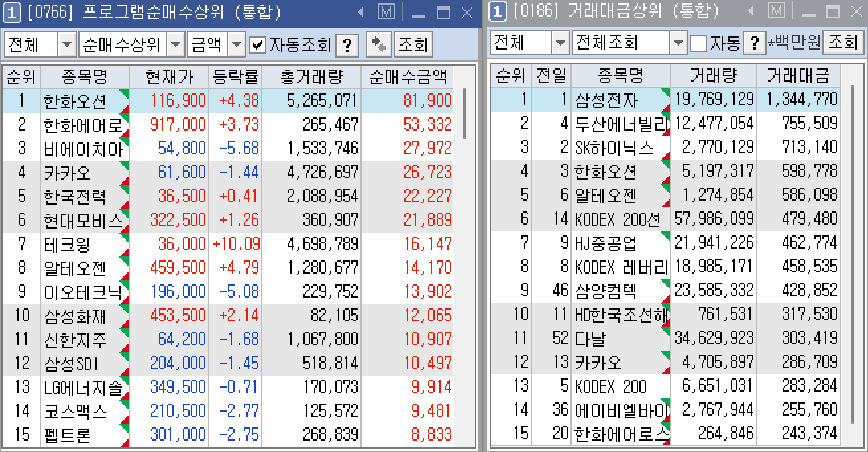Select 알테오젠 in trading-value list
The width and height of the screenshot is (868, 452).
(665, 194)
